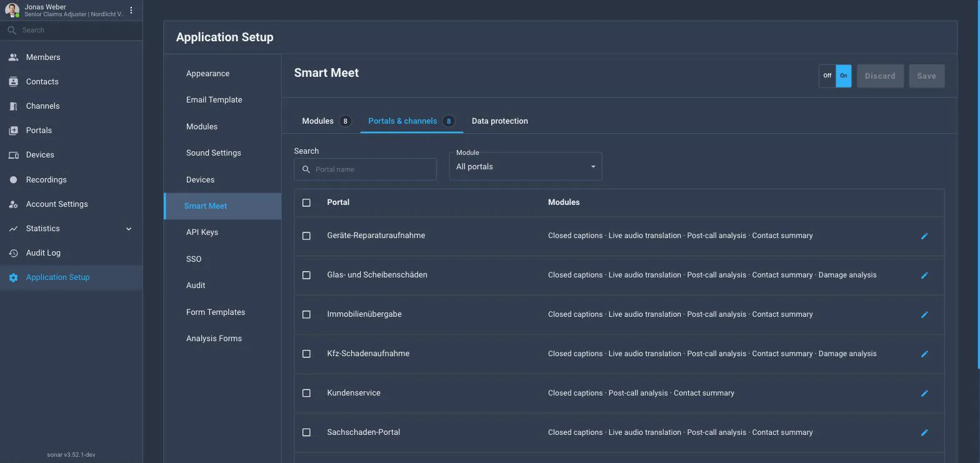Open the Audit Log history icon

coord(13,253)
